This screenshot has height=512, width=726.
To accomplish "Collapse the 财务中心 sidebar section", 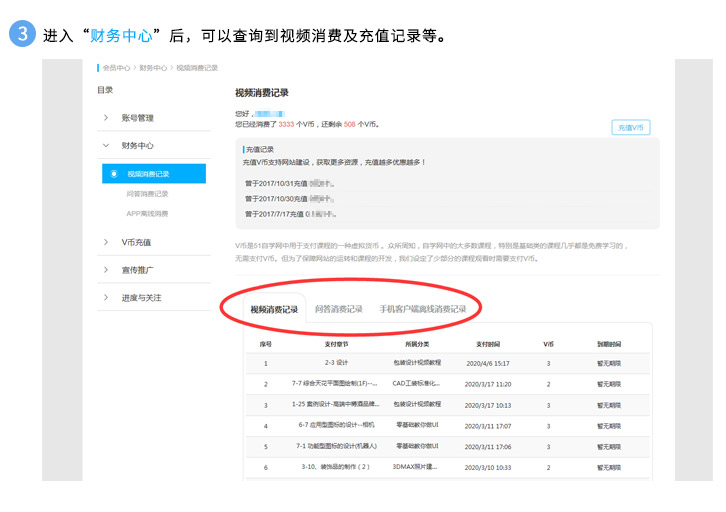I will 107,146.
